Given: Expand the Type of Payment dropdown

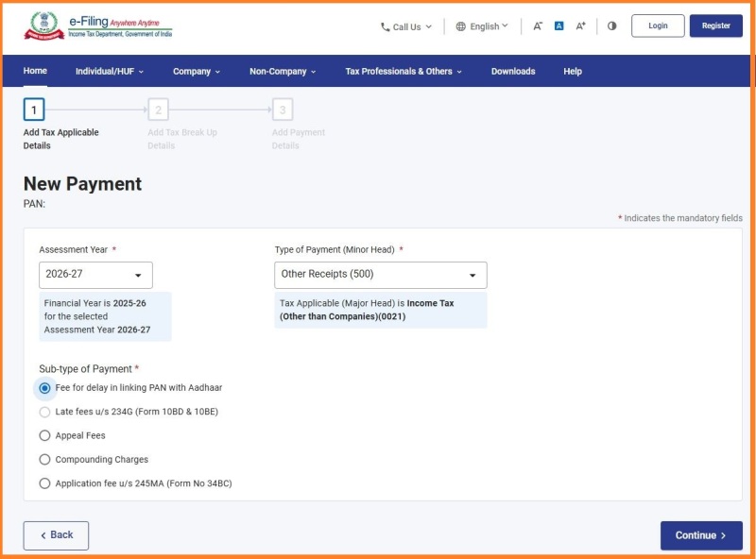Looking at the screenshot, I should click(381, 275).
